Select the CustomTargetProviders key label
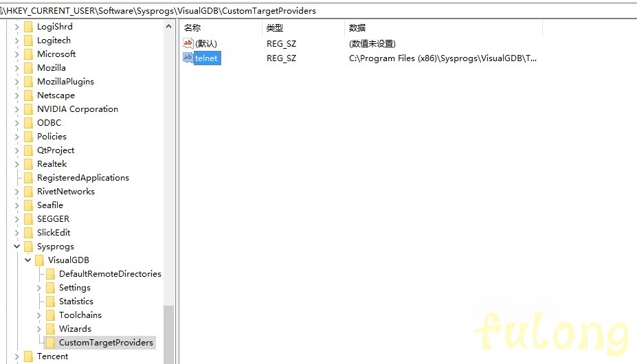Screen dimensions: 637x364 click(106, 343)
